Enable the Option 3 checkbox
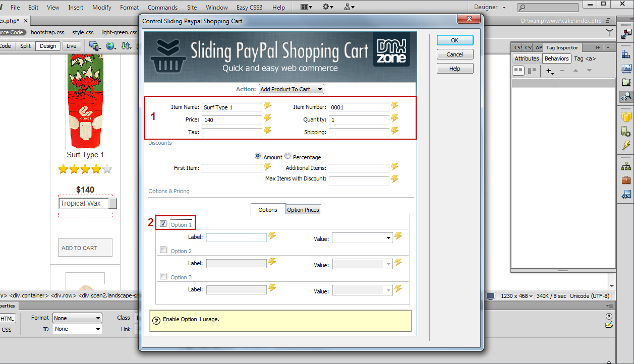The image size is (634, 364). click(163, 276)
